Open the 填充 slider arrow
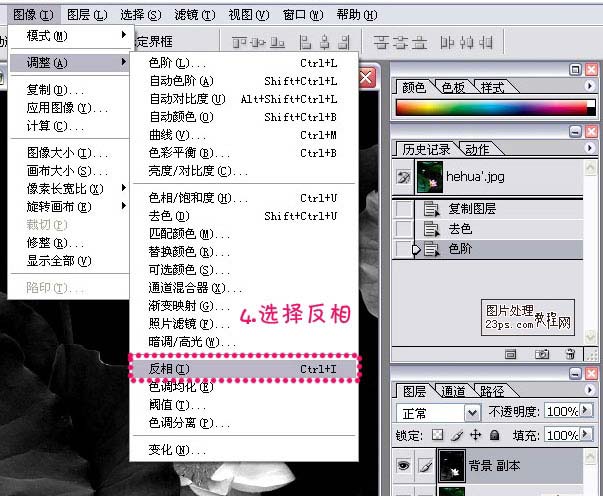Viewport: 603px width, 496px height. click(x=586, y=434)
